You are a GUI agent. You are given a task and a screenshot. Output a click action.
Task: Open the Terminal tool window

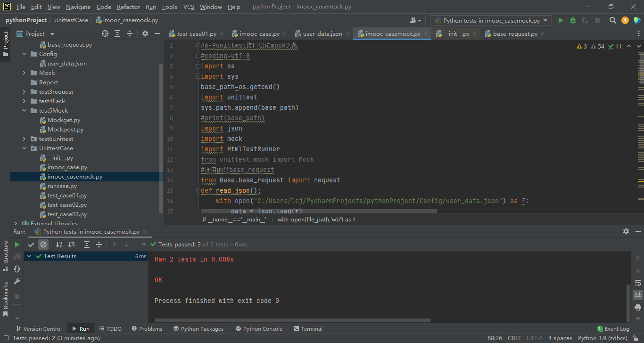tap(307, 329)
